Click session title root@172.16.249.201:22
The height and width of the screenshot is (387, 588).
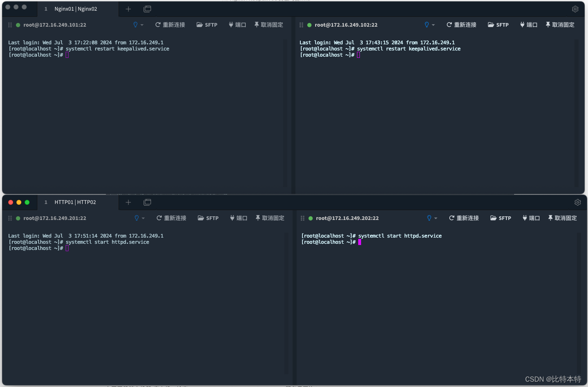55,218
